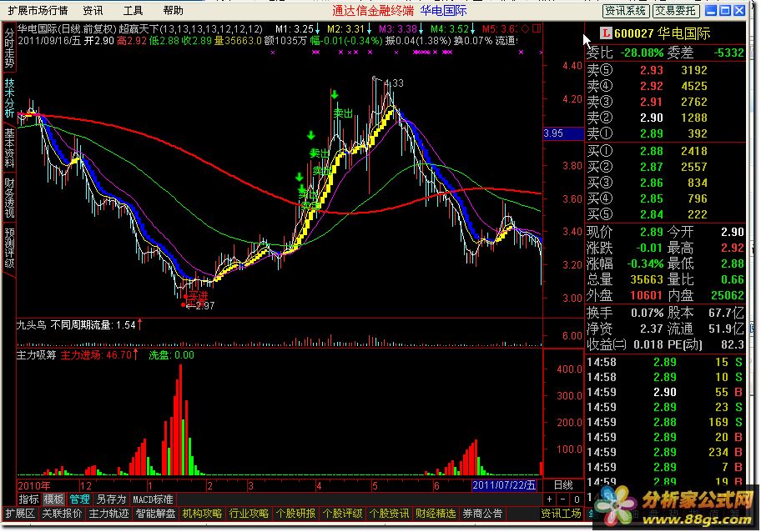Click the 指标 button below the chart
Viewport: 761px width, 532px height.
(x=28, y=499)
